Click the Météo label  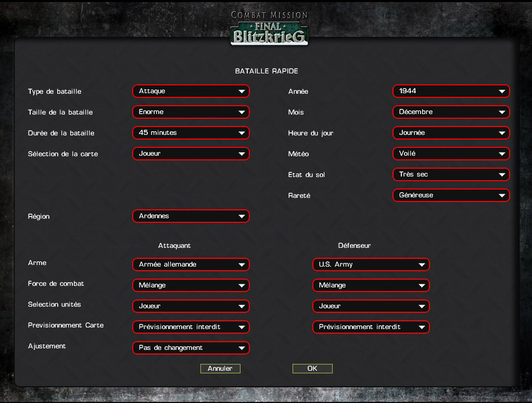click(x=299, y=154)
